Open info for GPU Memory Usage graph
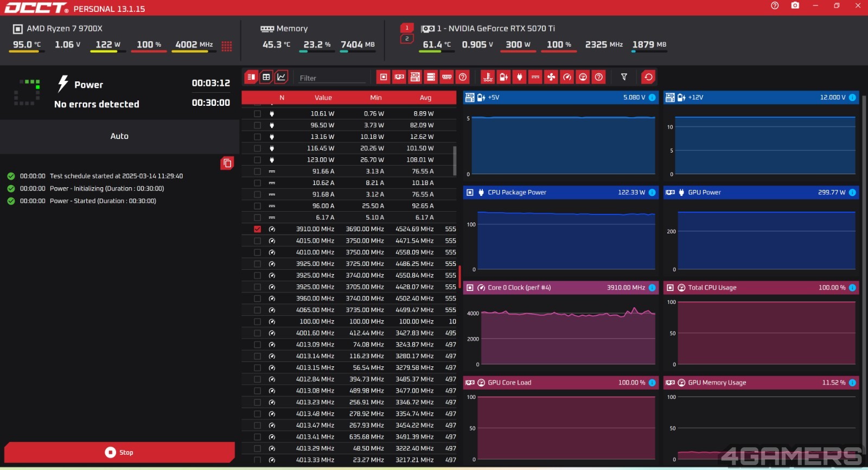868x470 pixels. pyautogui.click(x=852, y=383)
